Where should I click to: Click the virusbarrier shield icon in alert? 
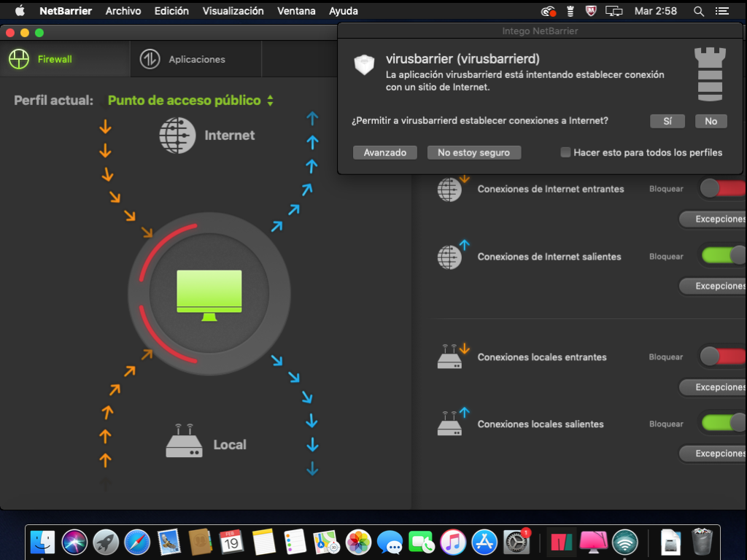pyautogui.click(x=365, y=65)
